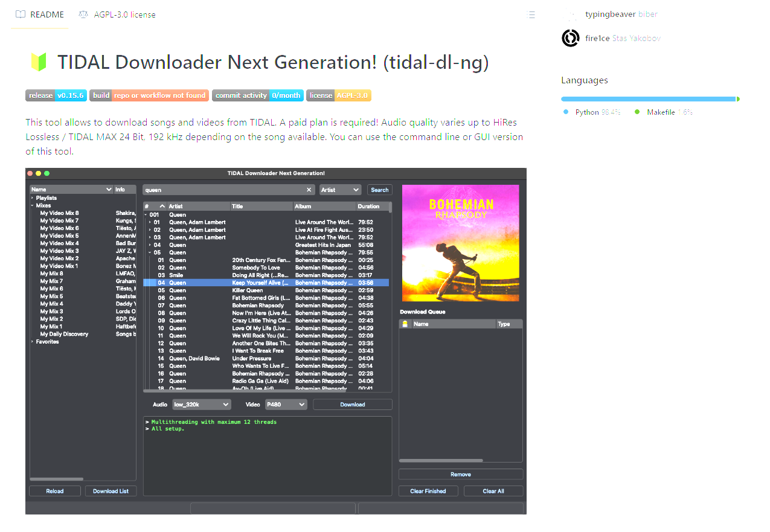Select track Under Pressure
The image size is (770, 532).
tap(266, 358)
